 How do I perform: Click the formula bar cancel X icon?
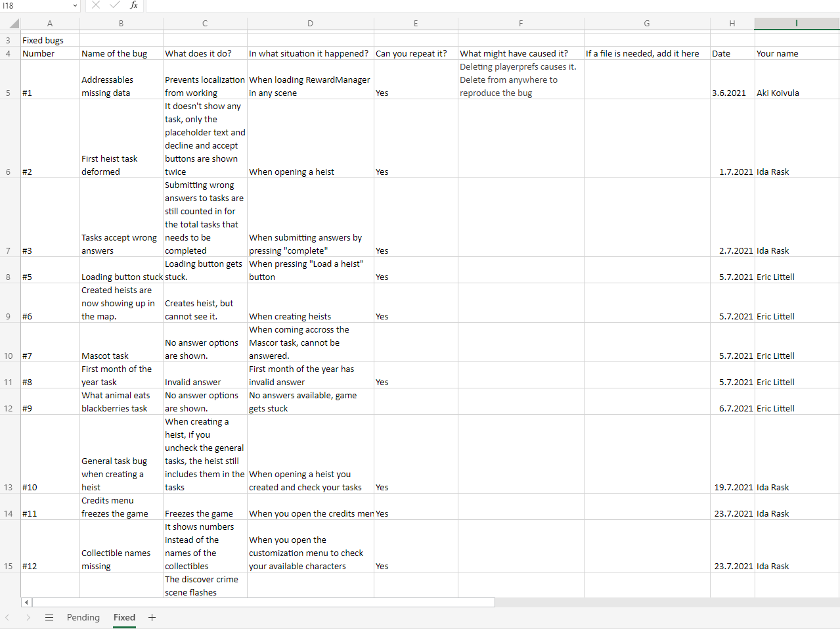pos(96,5)
